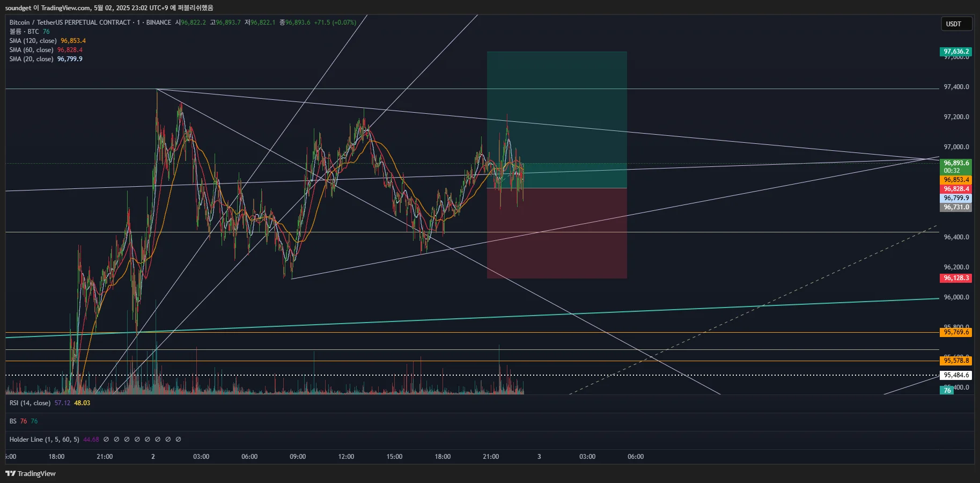The image size is (980, 483).
Task: Click the BS indicator legend label
Action: click(13, 421)
